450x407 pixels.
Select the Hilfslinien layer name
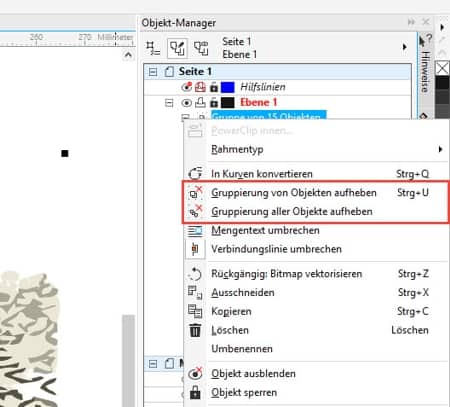tap(263, 87)
